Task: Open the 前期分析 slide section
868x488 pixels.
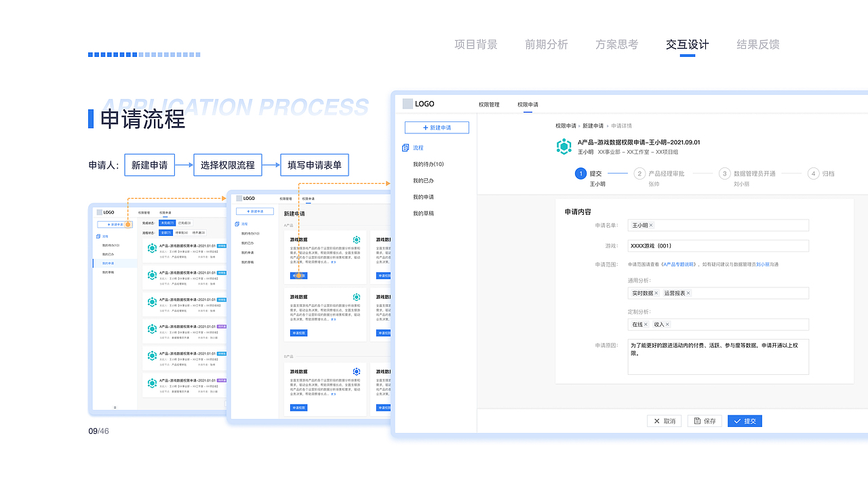Action: 547,45
